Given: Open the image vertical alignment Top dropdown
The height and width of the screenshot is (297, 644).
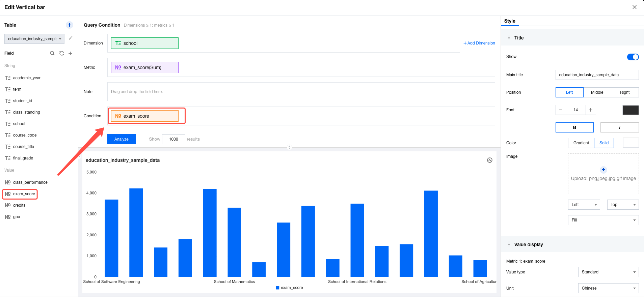Looking at the screenshot, I should point(623,205).
